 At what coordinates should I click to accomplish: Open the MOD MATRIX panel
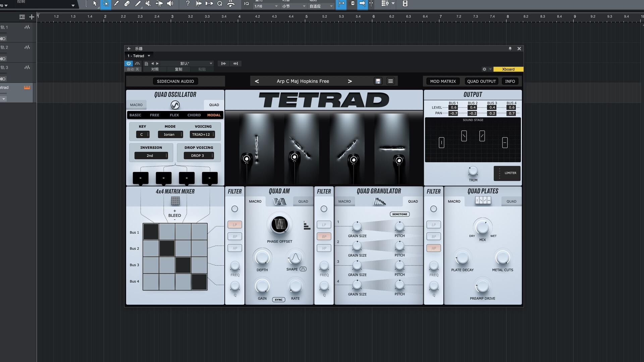click(443, 81)
